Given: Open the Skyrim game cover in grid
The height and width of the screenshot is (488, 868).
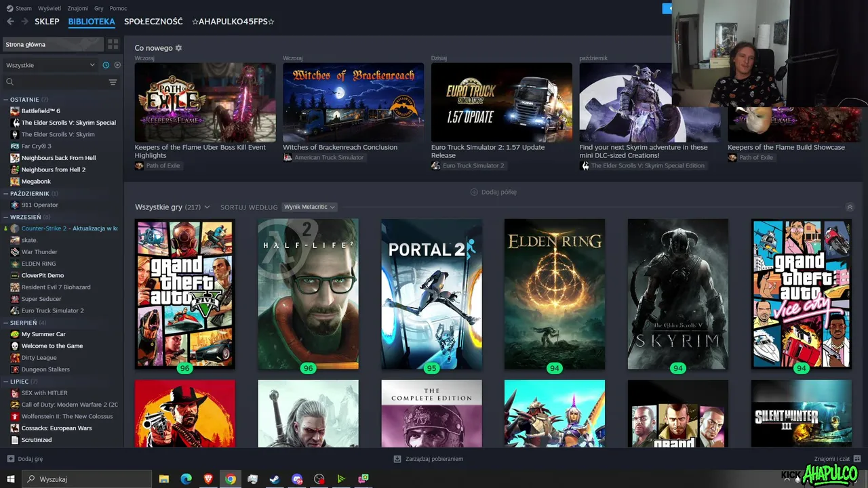Looking at the screenshot, I should (678, 294).
